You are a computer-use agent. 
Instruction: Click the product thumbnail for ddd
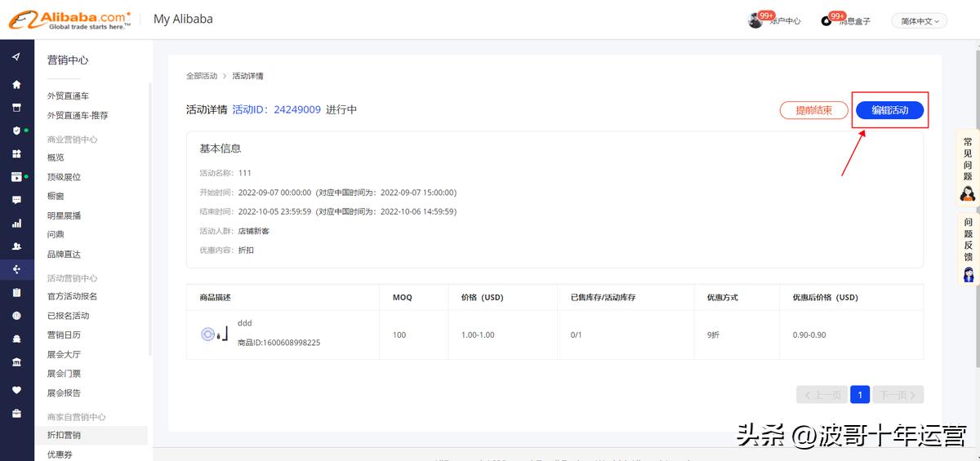pos(214,334)
